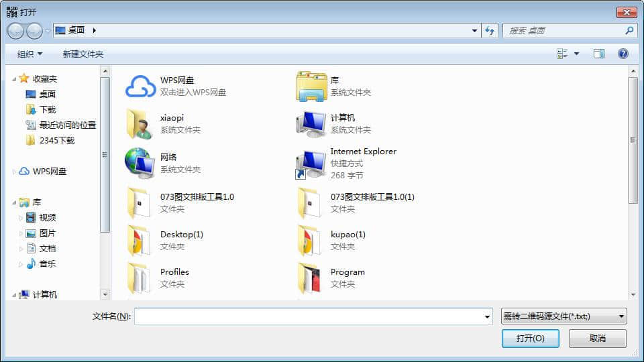
Task: Select the xiaopi user folder icon
Action: [140, 124]
